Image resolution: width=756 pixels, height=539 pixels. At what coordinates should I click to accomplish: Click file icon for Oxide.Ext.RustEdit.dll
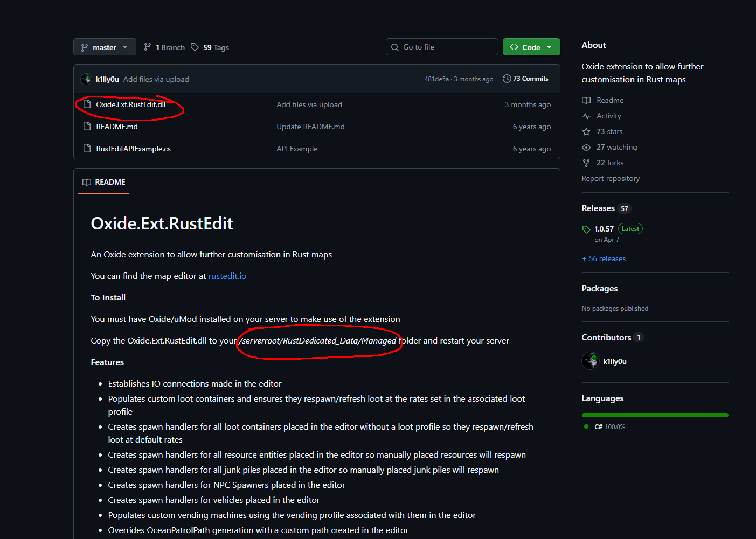tap(87, 104)
